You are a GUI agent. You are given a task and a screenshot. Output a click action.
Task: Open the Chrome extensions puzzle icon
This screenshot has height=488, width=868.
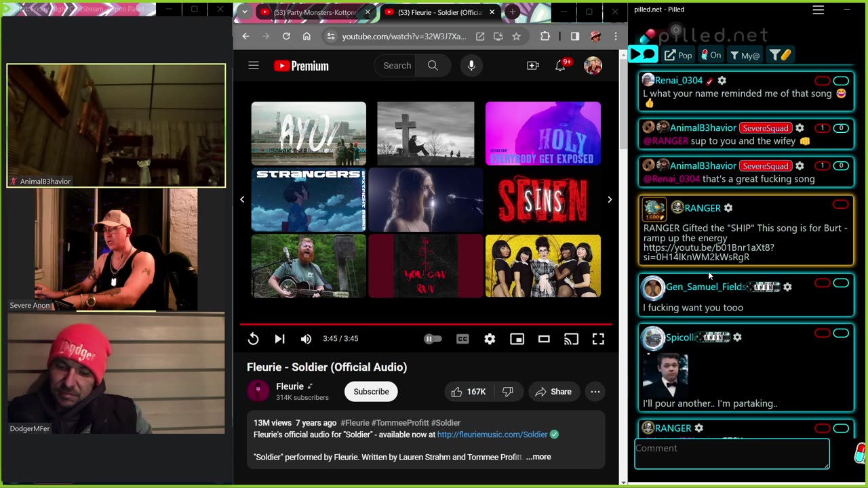545,37
